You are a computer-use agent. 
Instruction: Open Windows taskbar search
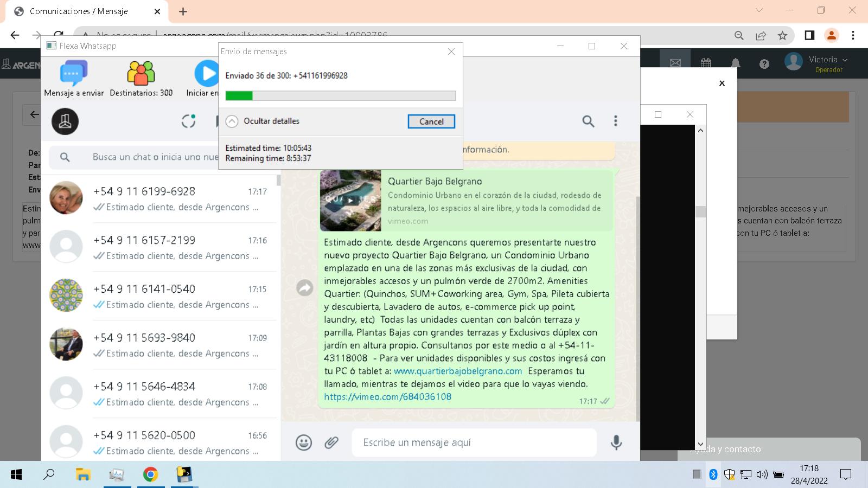[x=49, y=474]
